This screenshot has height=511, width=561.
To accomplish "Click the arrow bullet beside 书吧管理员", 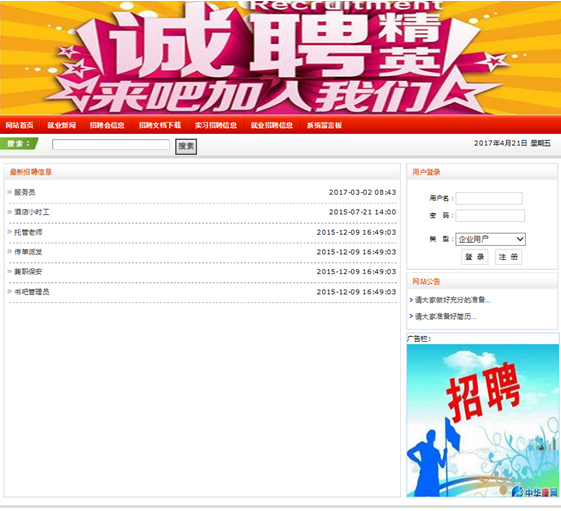I will coord(10,292).
